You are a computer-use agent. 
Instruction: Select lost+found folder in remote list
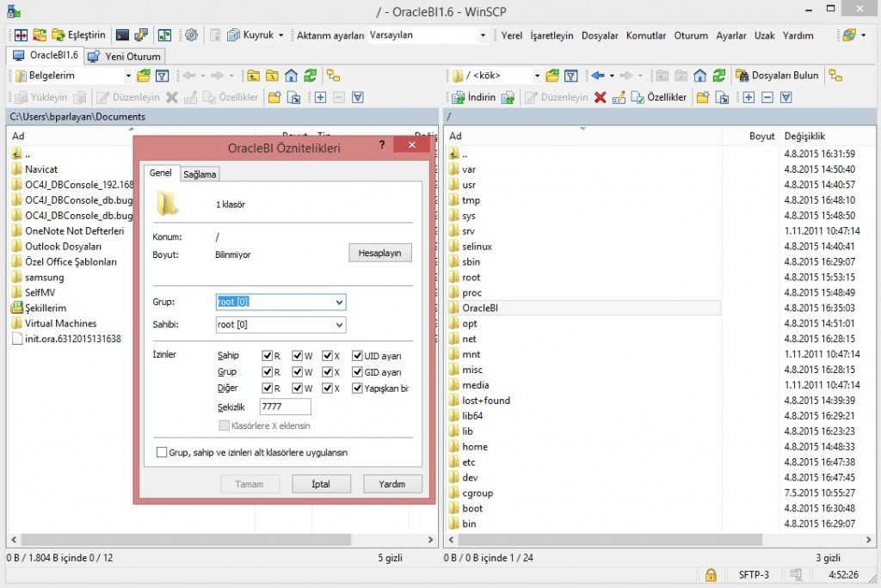[486, 401]
